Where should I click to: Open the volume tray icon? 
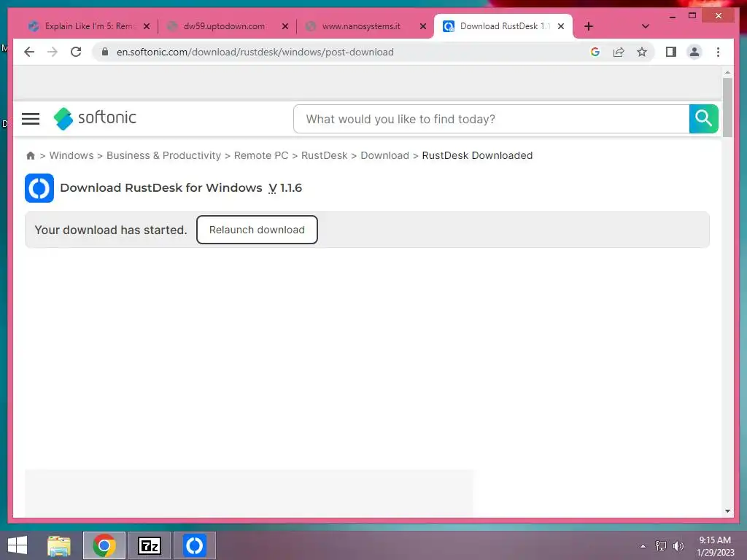[x=678, y=546]
